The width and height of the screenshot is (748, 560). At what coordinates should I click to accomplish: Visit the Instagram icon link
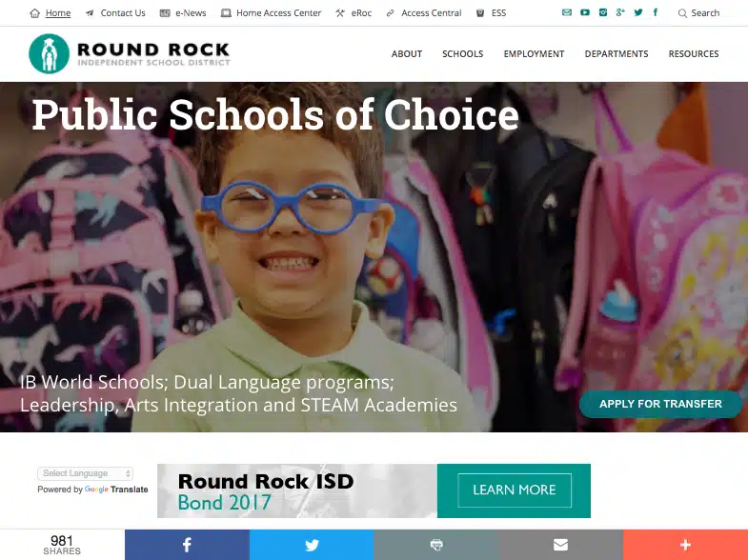point(603,12)
